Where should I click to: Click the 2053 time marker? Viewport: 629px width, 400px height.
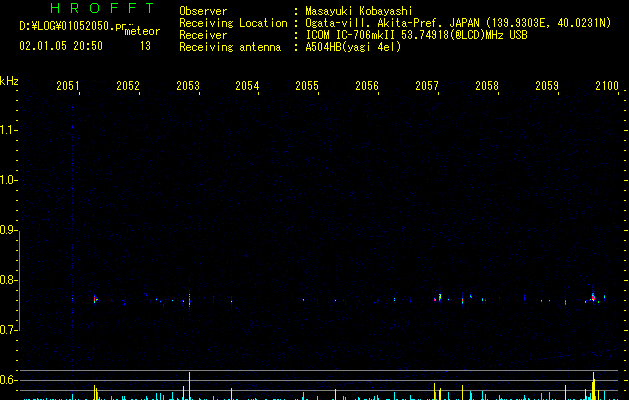(188, 86)
